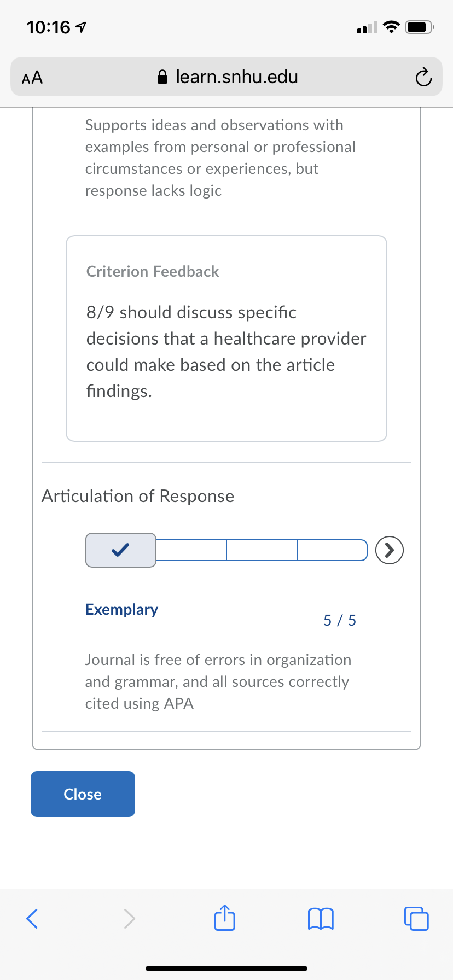Advance rubric levels with the right chevron

pyautogui.click(x=390, y=550)
